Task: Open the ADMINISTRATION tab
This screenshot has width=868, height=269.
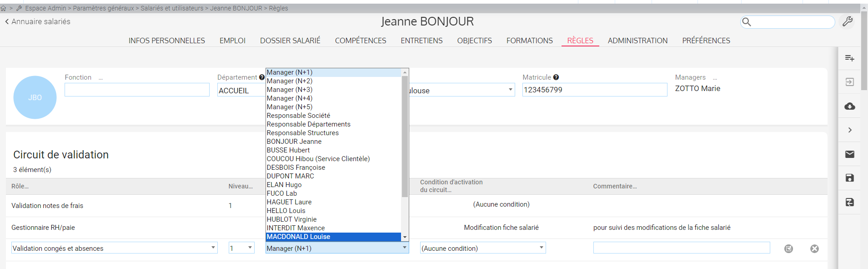Action: point(637,41)
